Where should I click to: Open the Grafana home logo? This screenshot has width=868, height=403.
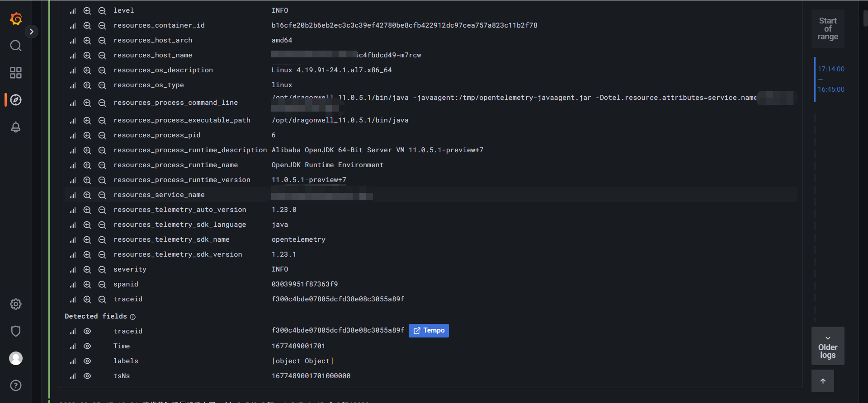tap(16, 19)
